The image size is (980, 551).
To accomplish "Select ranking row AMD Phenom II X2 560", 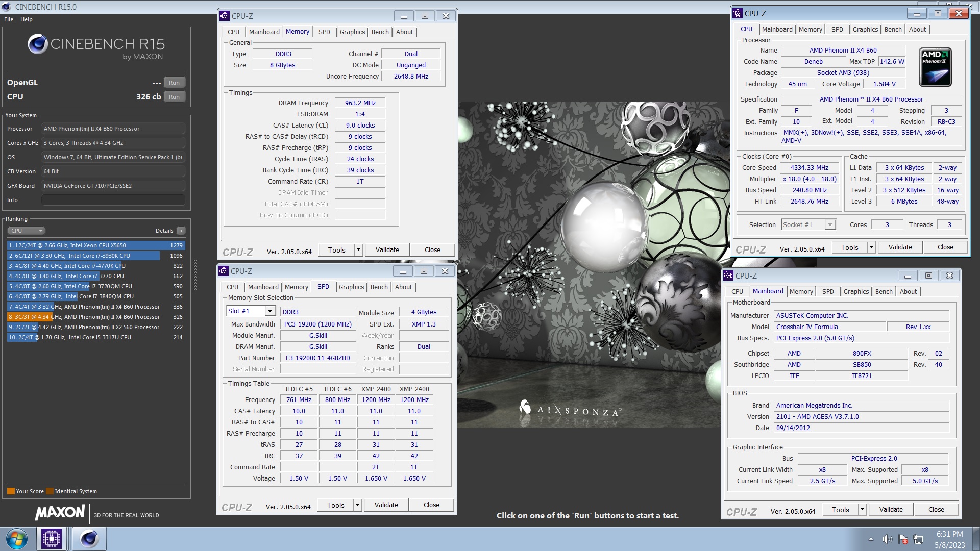I will (96, 327).
